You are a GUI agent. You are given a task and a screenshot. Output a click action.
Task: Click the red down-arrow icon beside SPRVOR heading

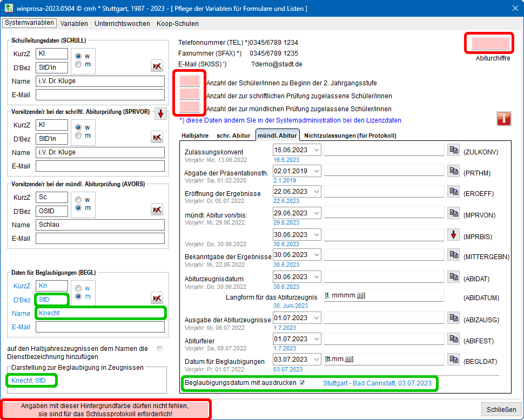click(161, 114)
